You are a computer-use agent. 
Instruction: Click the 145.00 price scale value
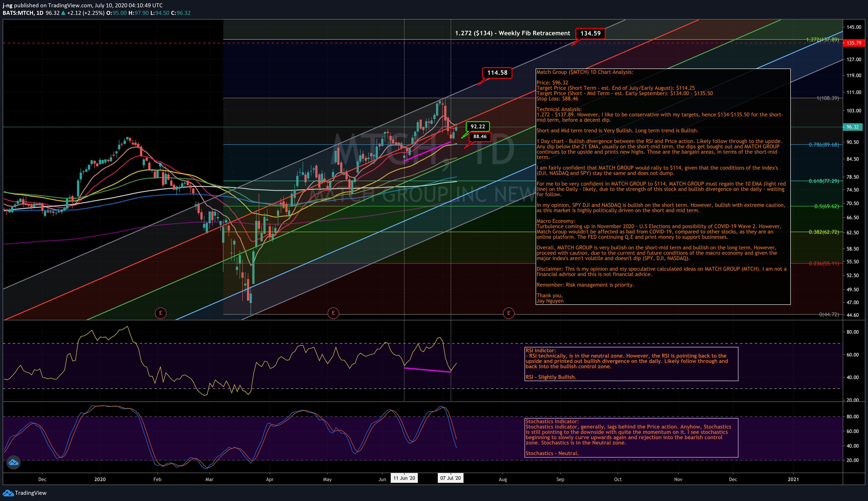tap(854, 27)
